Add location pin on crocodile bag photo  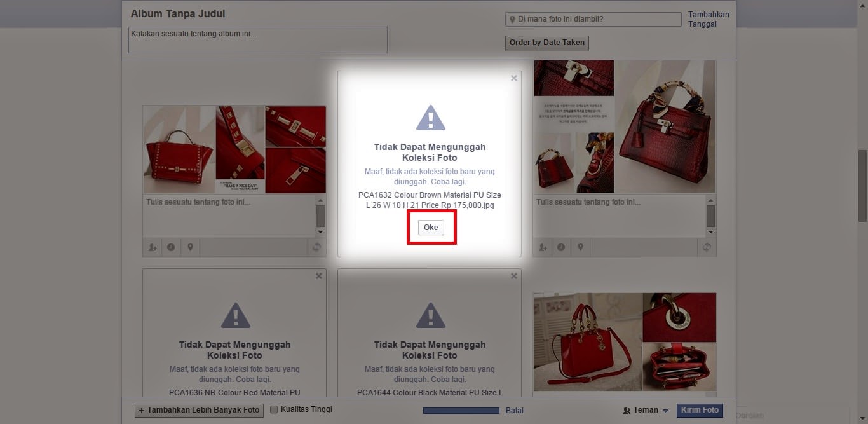580,248
